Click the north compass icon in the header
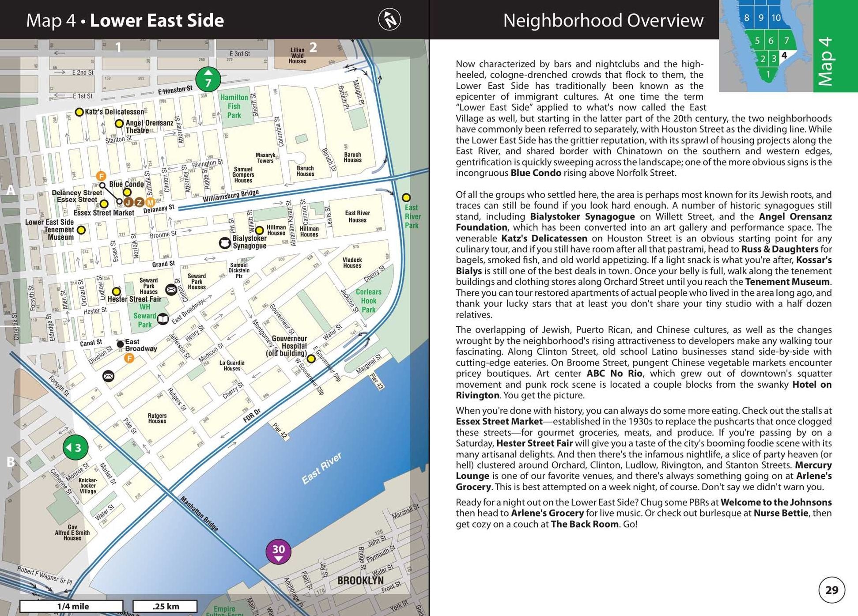The image size is (858, 616). [389, 19]
